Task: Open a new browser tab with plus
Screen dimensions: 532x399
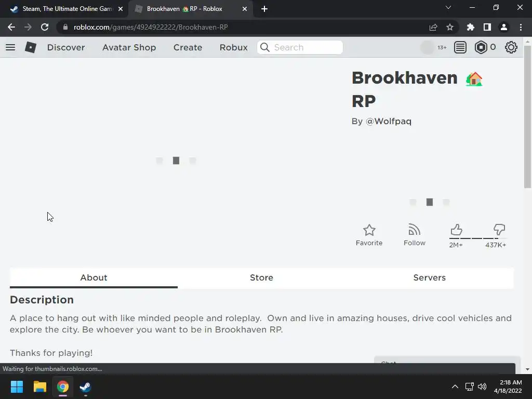Action: 264,9
